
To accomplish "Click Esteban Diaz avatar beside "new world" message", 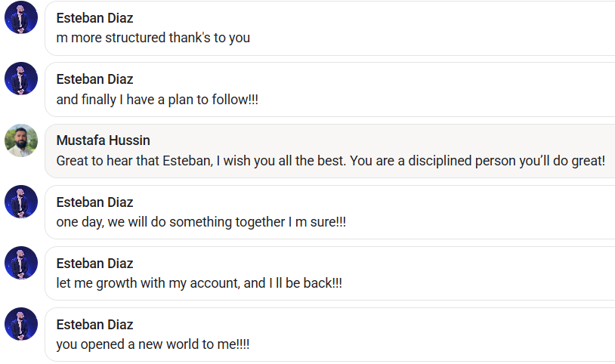I will [21, 324].
